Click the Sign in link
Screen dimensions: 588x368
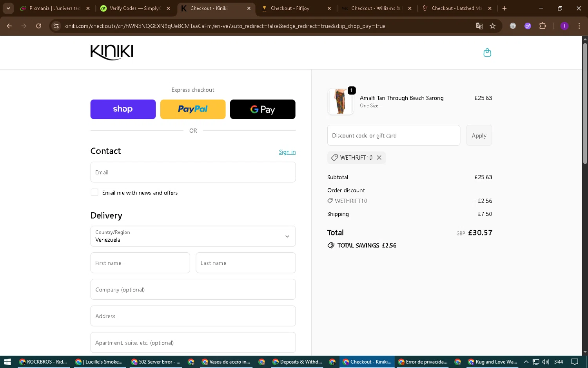point(287,152)
